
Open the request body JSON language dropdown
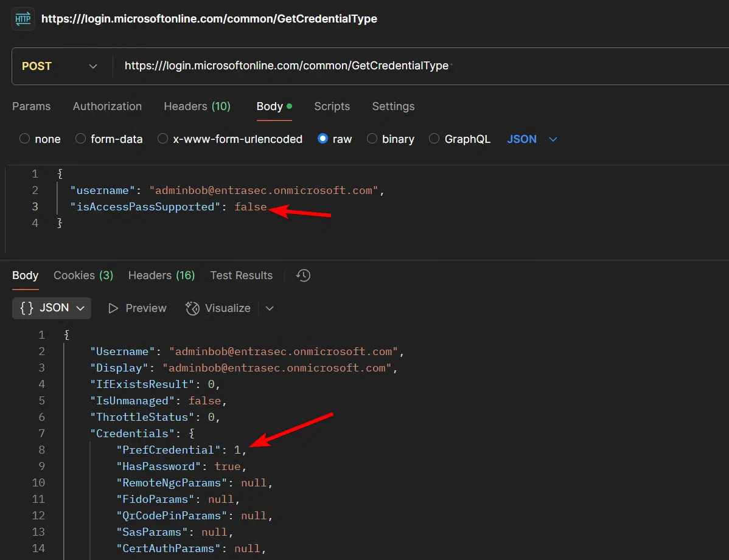(x=532, y=139)
